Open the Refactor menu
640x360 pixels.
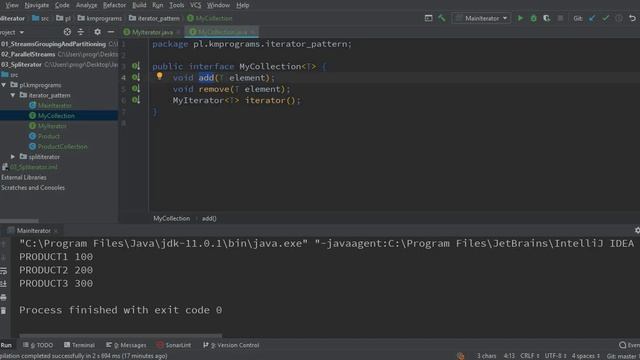114,5
